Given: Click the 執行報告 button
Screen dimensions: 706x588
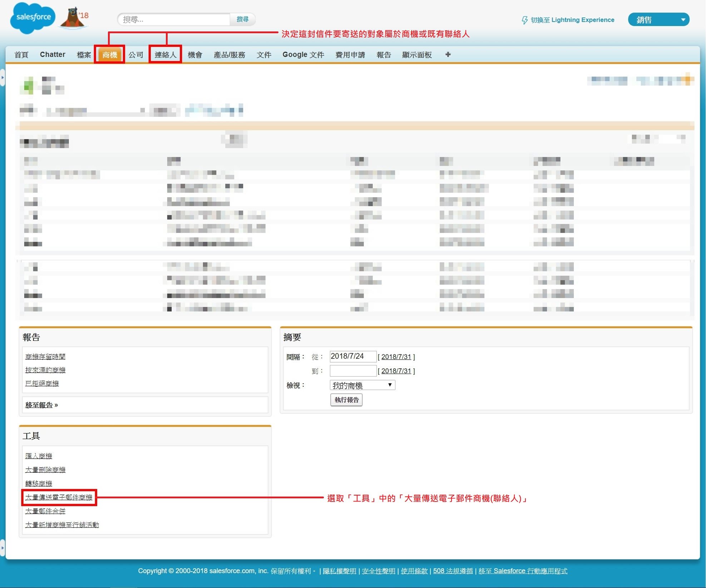Looking at the screenshot, I should coord(346,400).
